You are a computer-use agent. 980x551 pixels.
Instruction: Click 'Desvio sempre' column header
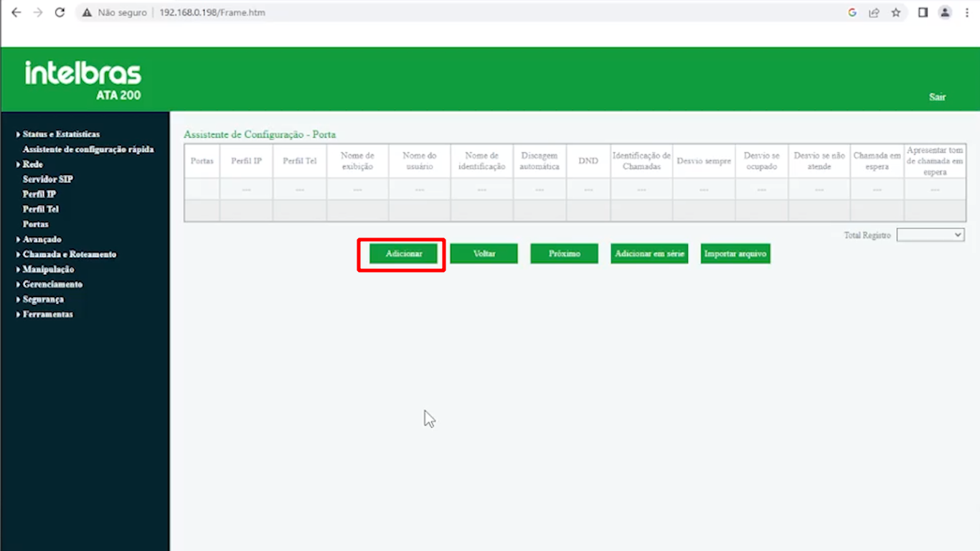pos(704,161)
